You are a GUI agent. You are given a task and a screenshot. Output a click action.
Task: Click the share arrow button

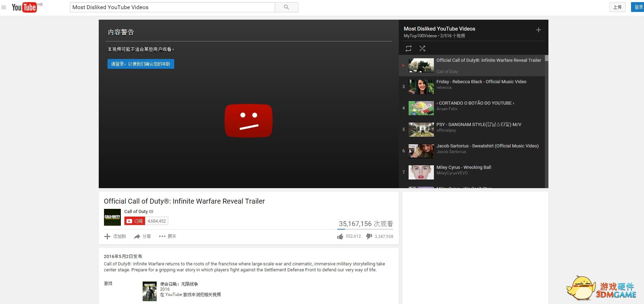pyautogui.click(x=142, y=237)
